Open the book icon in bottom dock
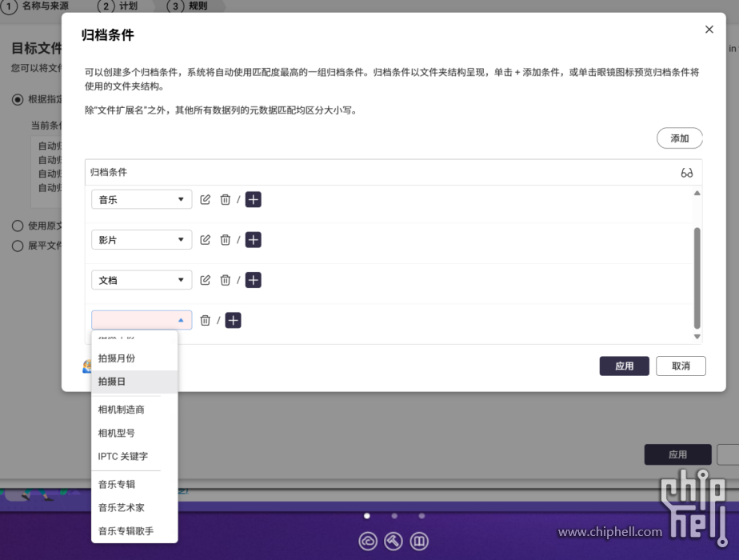The height and width of the screenshot is (560, 739). click(419, 541)
